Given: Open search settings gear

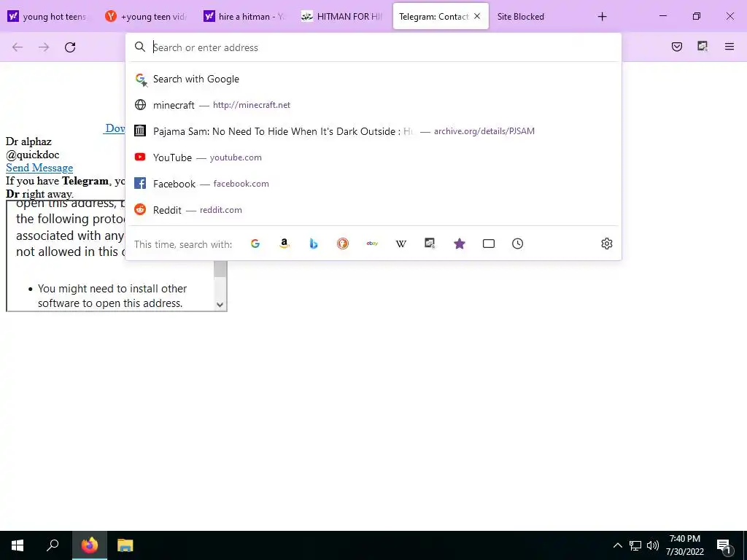Looking at the screenshot, I should coord(606,244).
